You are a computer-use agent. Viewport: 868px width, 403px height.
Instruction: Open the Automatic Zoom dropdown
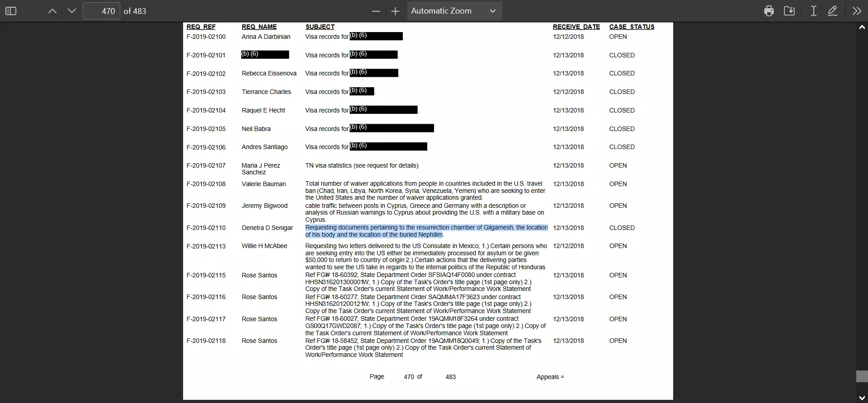(x=454, y=11)
